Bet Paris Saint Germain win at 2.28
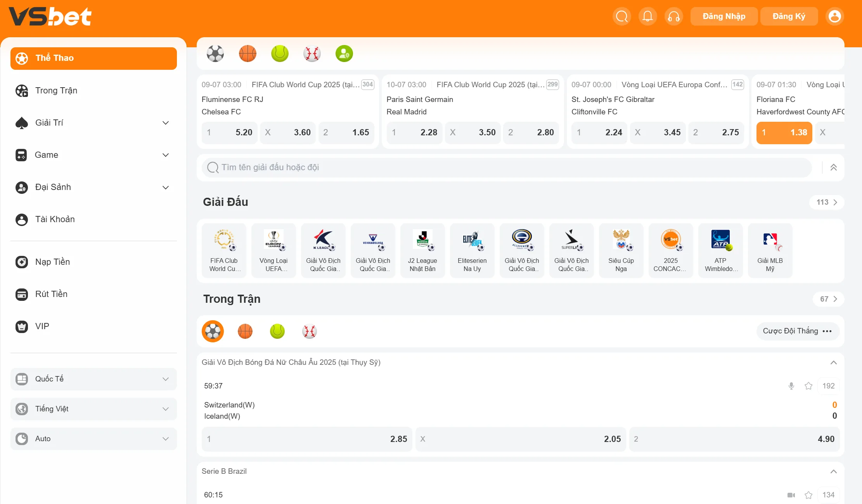Viewport: 862px width, 504px height. click(x=414, y=132)
